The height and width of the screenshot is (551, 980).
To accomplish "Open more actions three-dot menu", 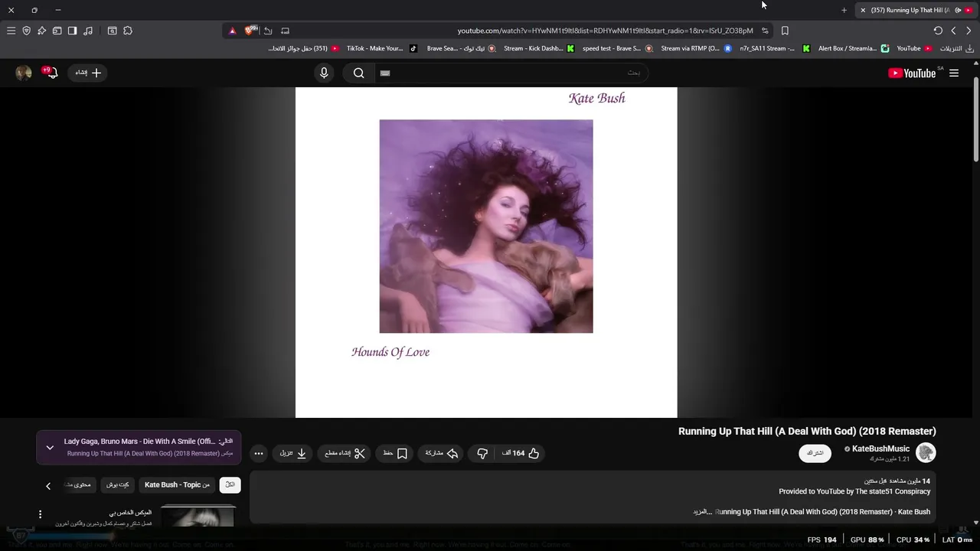I will [259, 453].
